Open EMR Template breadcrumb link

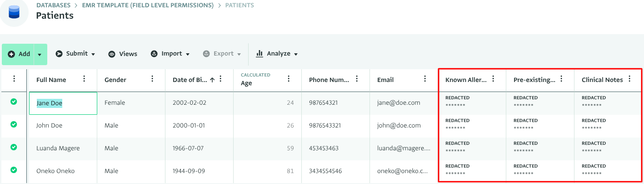[148, 5]
